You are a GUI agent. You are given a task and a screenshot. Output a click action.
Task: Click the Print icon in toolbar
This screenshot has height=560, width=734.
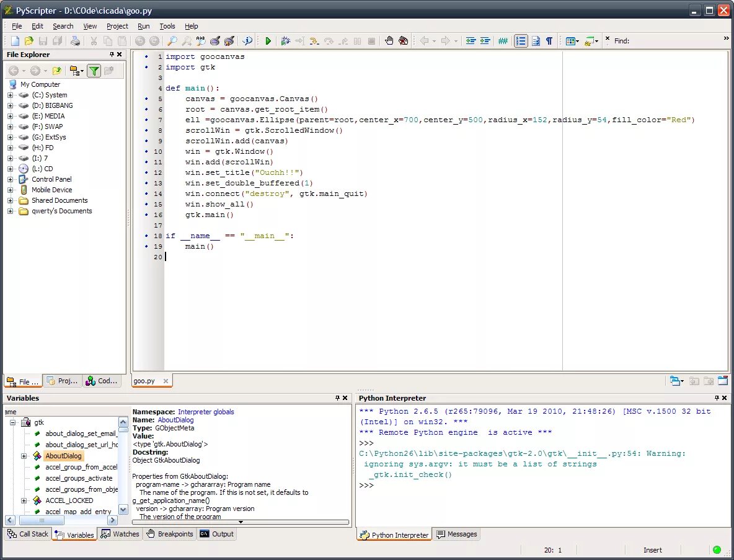pyautogui.click(x=75, y=41)
